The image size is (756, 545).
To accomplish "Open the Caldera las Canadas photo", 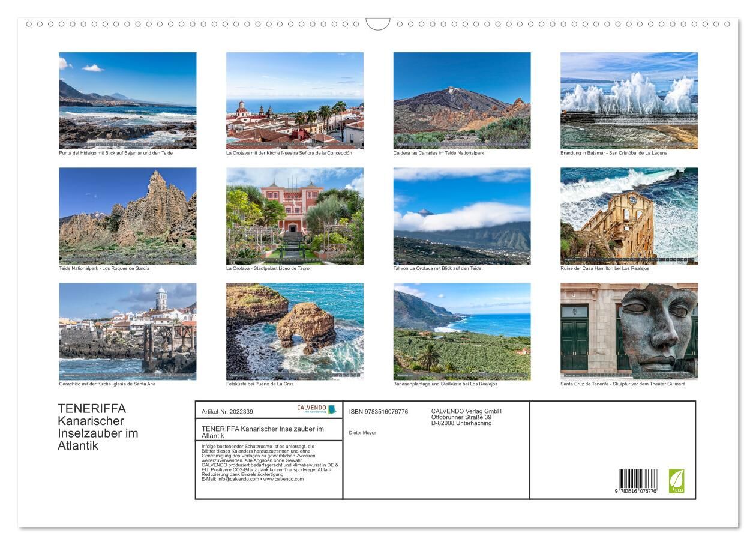I will [x=462, y=100].
